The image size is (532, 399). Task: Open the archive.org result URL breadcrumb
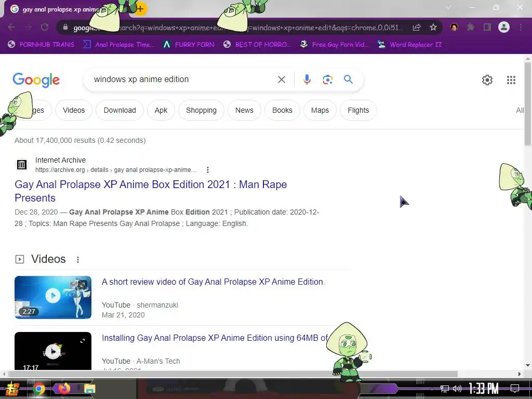tap(116, 170)
